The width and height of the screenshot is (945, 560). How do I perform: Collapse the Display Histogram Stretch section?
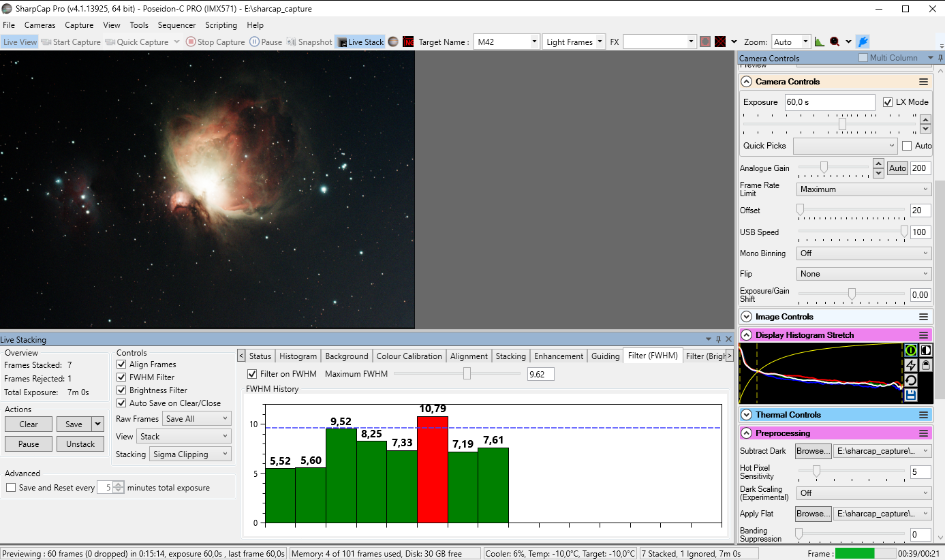pos(747,335)
